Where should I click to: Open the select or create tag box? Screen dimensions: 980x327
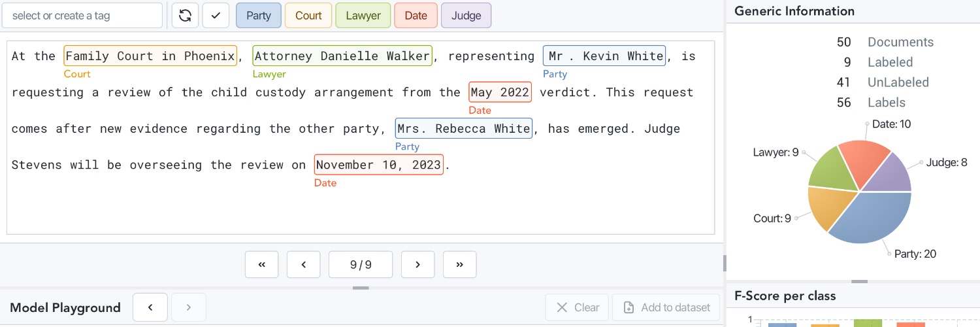click(82, 16)
